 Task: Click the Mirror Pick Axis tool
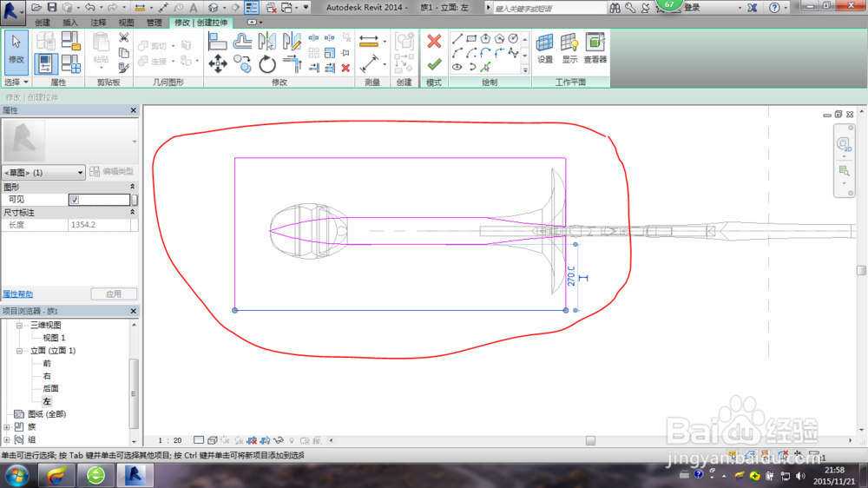[x=267, y=42]
